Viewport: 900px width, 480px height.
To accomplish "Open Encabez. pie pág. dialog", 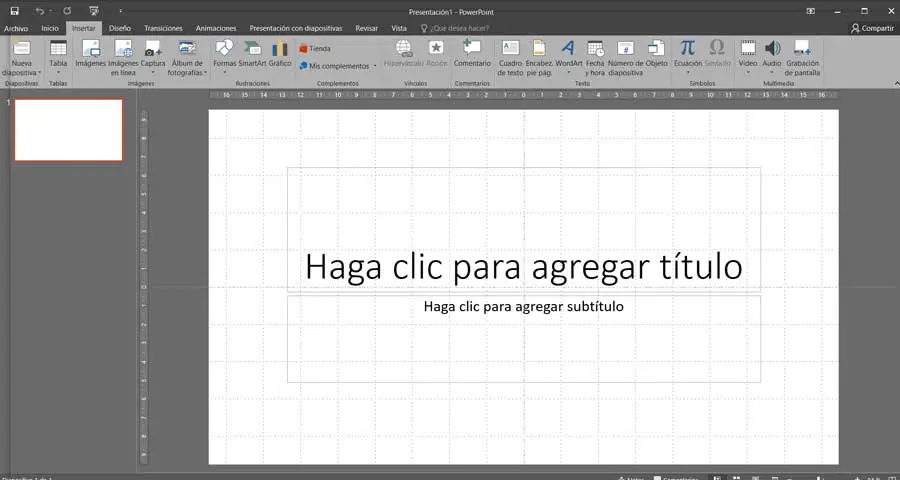I will (x=539, y=58).
